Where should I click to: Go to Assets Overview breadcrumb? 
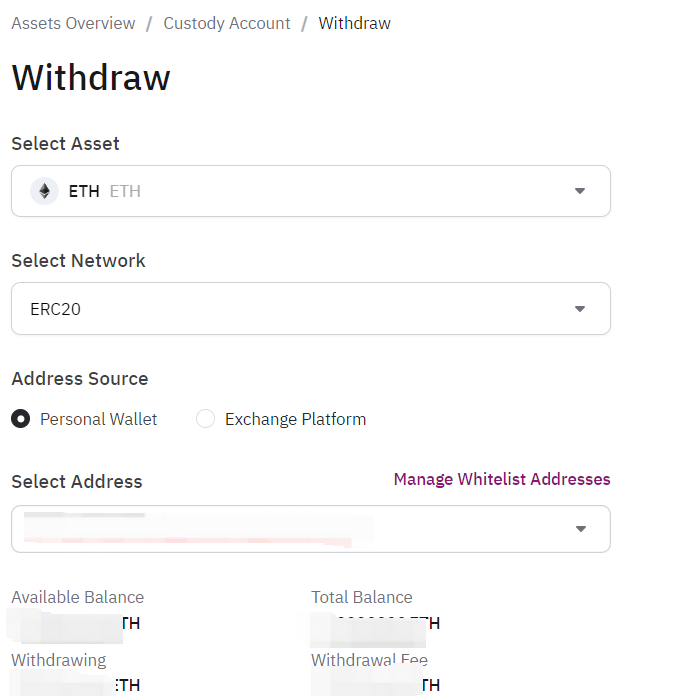point(73,23)
